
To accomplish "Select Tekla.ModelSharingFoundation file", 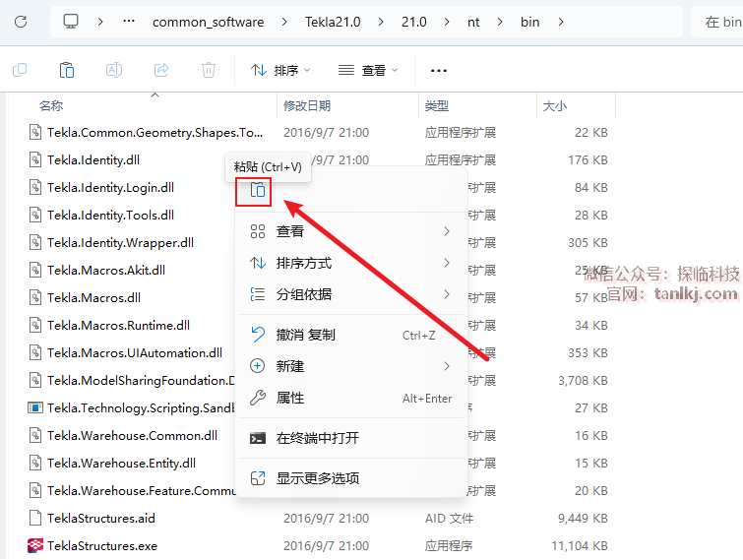I will [141, 381].
